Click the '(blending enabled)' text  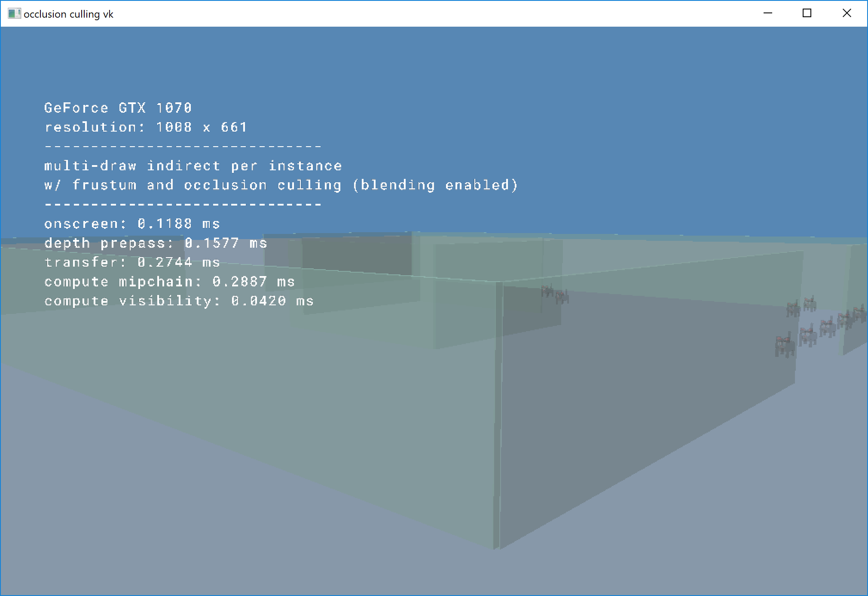[435, 185]
